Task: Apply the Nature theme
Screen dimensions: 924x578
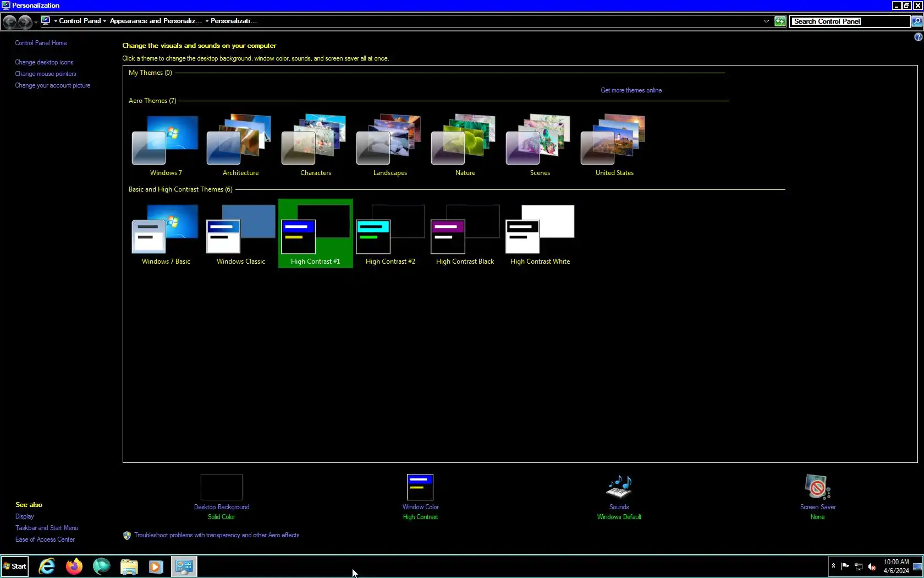Action: (465, 145)
